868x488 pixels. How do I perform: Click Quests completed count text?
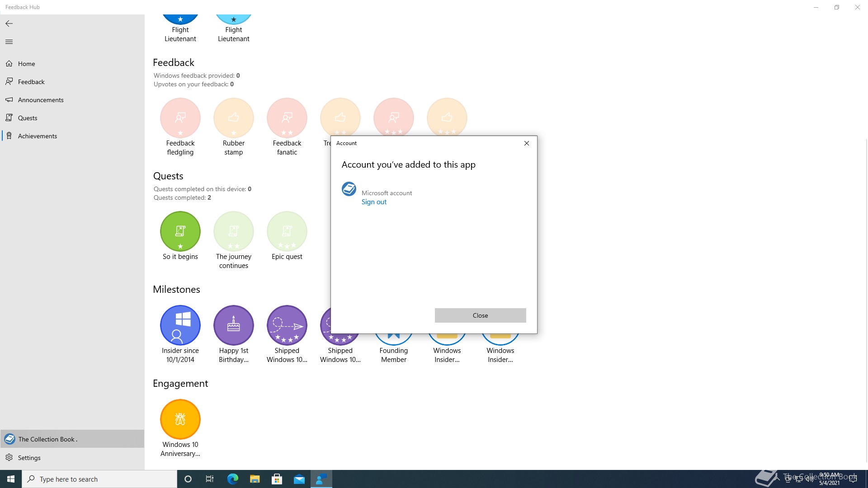(182, 197)
